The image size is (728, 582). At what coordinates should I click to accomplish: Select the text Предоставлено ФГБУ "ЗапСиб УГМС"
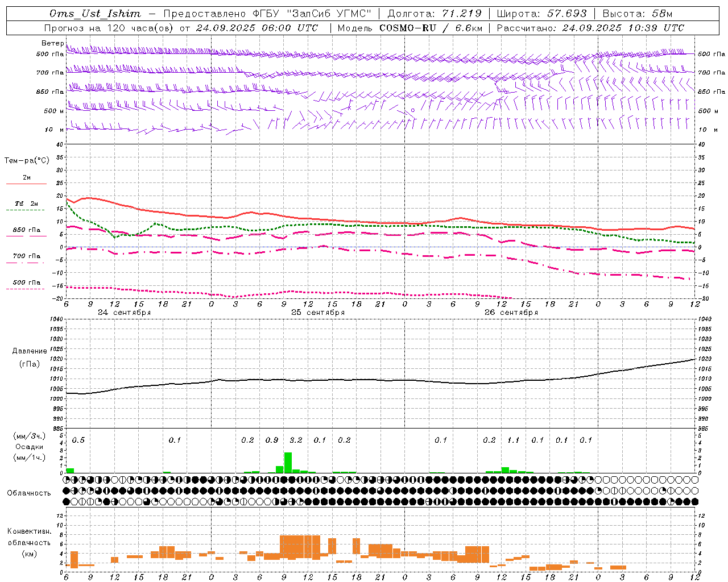[x=267, y=14]
